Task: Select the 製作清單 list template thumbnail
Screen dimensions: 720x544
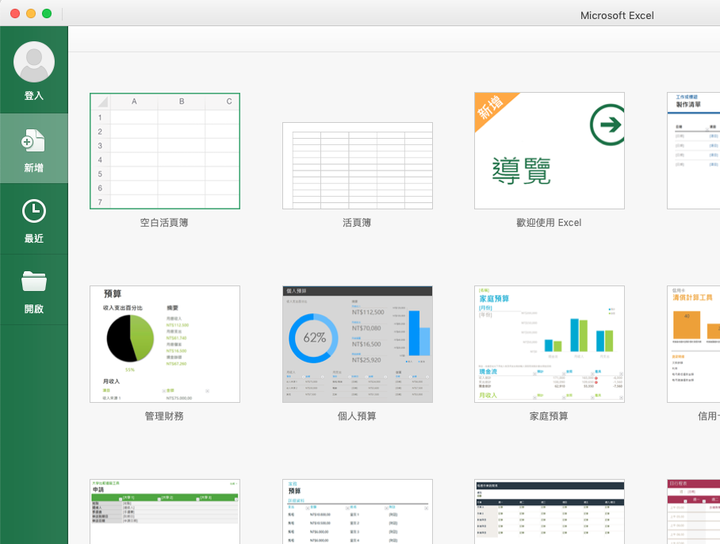Action: 693,151
